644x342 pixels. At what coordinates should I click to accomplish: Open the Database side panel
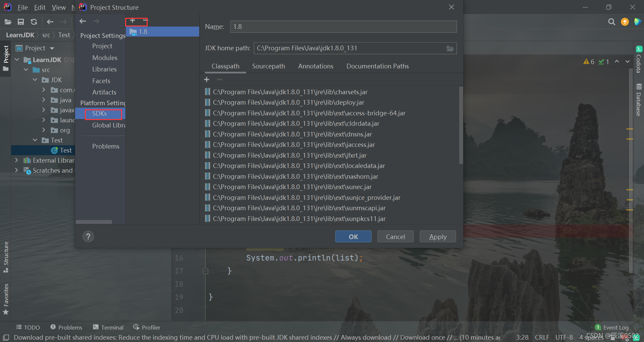coord(639,100)
